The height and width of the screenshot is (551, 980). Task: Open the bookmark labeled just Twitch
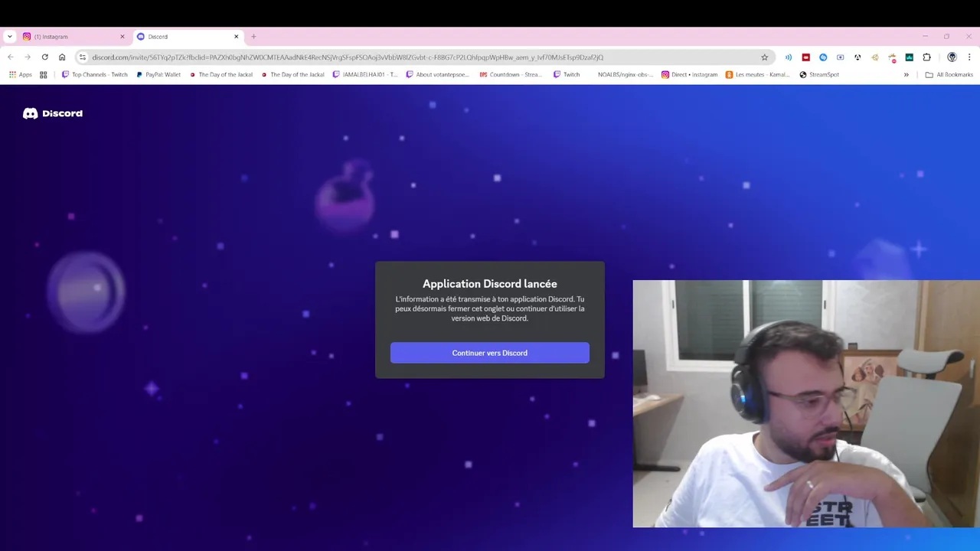(567, 75)
